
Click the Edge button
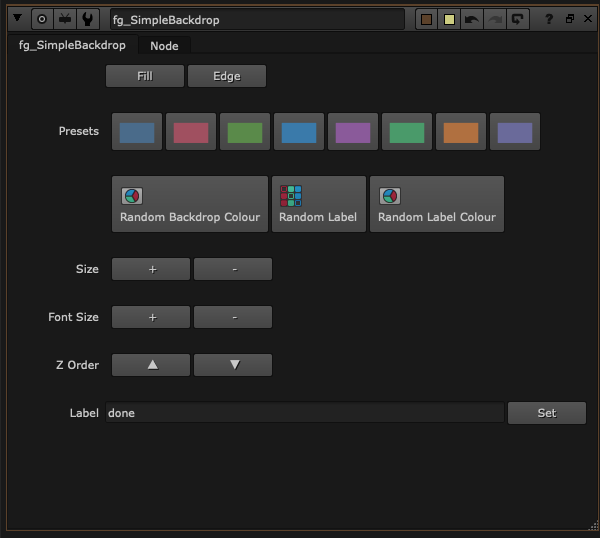227,76
